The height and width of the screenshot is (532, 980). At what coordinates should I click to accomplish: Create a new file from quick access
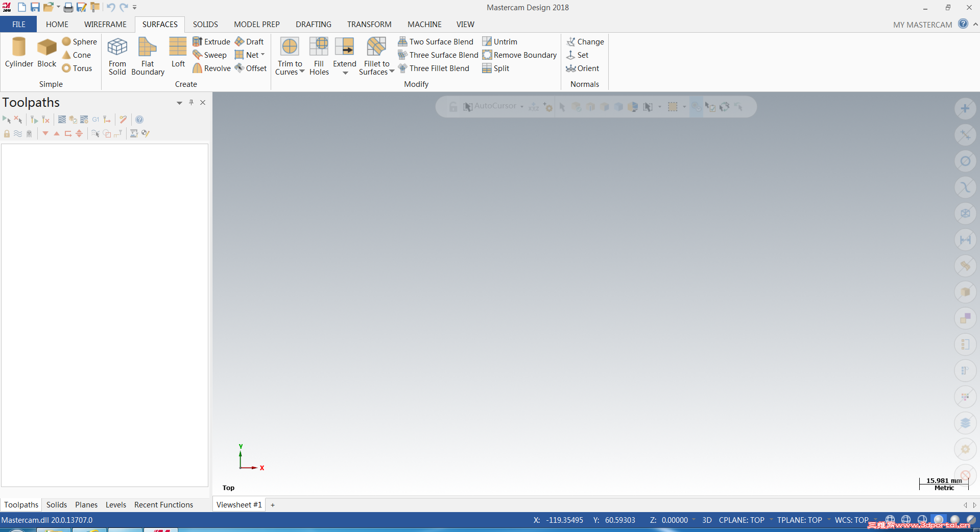pyautogui.click(x=21, y=7)
